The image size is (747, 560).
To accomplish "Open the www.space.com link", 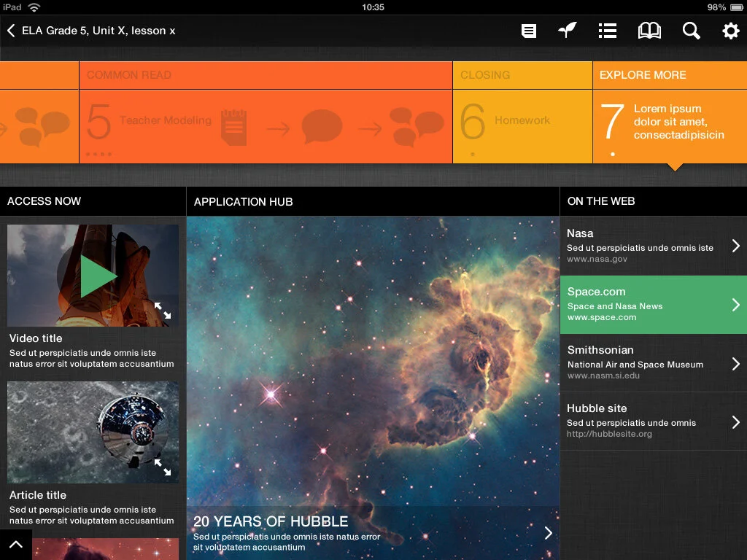I will pyautogui.click(x=602, y=317).
